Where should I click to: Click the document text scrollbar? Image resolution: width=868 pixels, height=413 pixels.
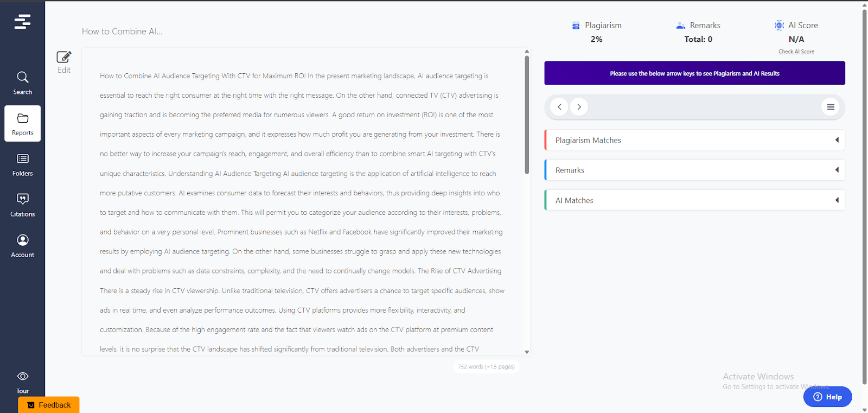click(x=527, y=114)
